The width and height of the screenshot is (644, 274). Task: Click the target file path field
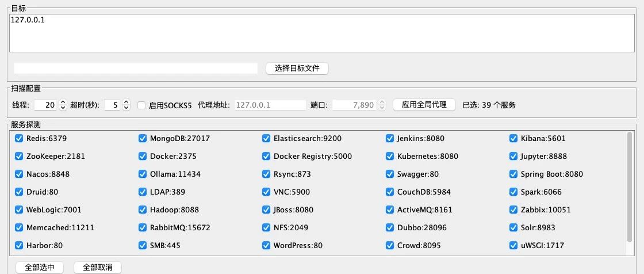point(136,68)
